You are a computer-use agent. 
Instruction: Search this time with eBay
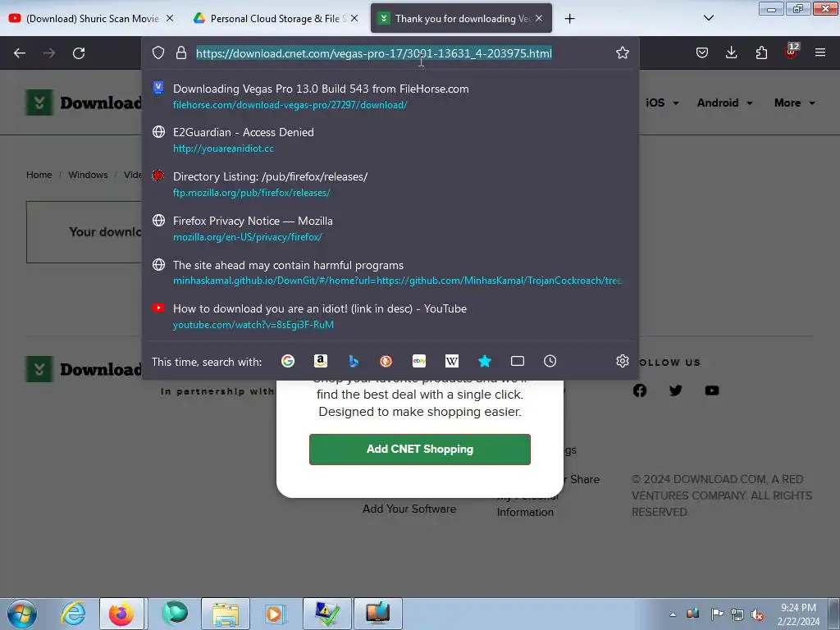[419, 361]
